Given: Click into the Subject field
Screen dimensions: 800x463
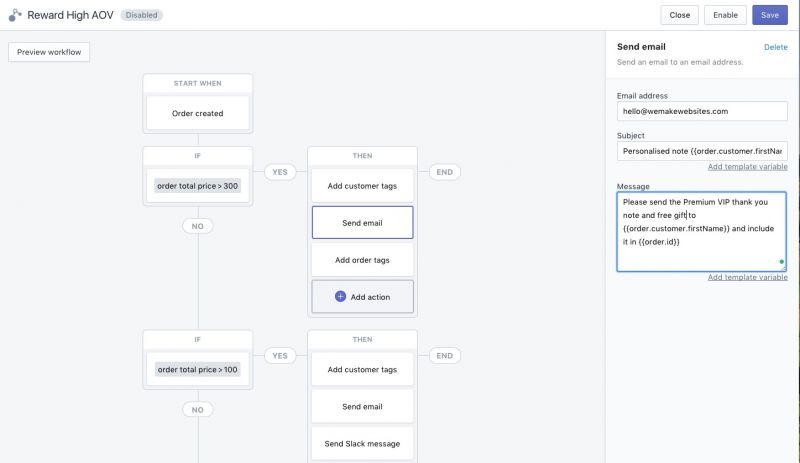Looking at the screenshot, I should 702,151.
